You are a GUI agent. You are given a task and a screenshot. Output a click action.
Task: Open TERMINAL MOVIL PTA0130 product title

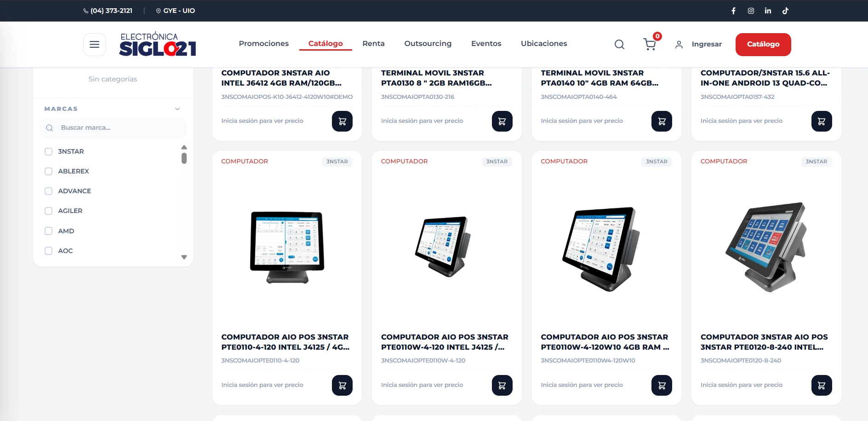coord(436,78)
